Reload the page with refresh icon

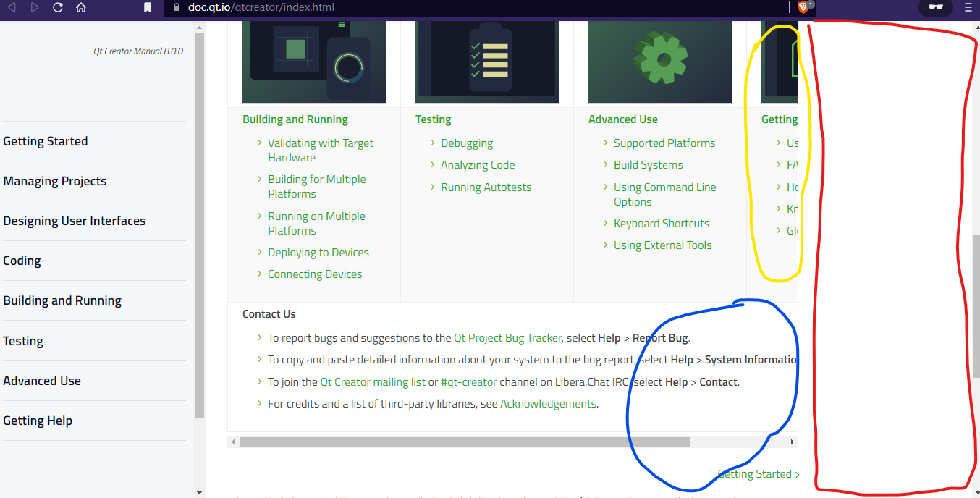click(58, 8)
